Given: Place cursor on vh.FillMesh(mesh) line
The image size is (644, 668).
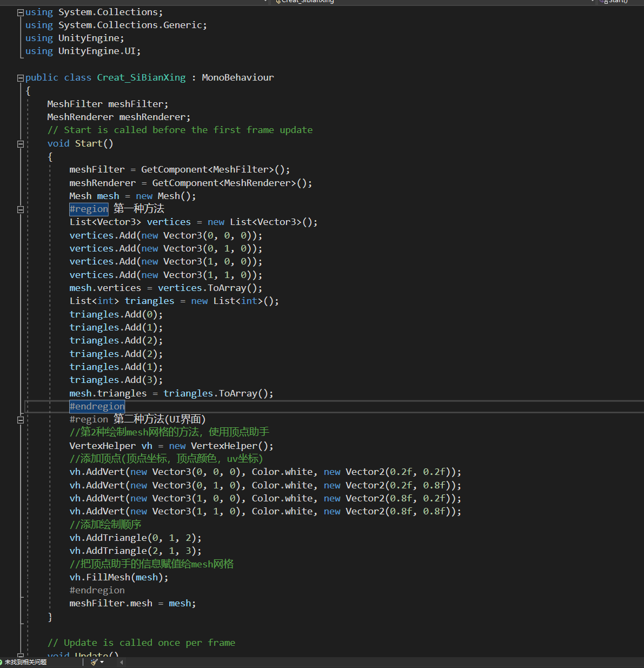Looking at the screenshot, I should point(119,577).
